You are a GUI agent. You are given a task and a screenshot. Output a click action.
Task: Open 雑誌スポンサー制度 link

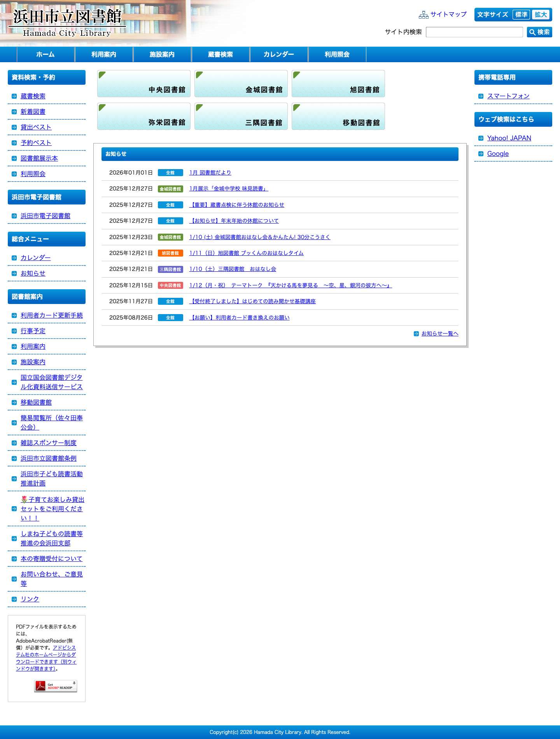[x=49, y=443]
